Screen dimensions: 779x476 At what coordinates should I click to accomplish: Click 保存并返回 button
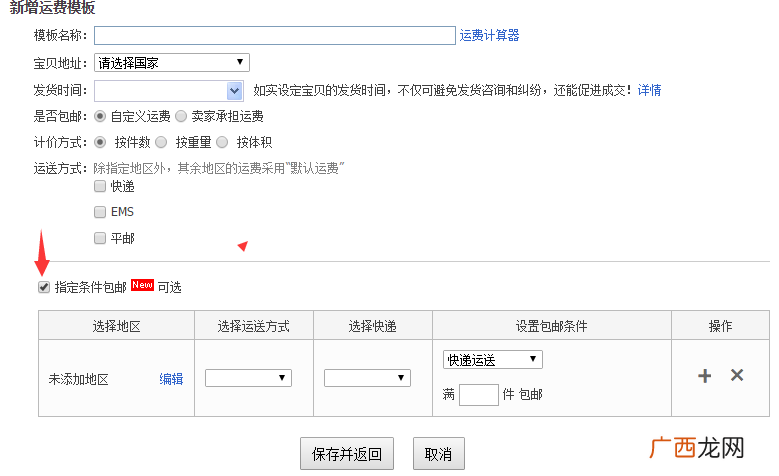[347, 454]
